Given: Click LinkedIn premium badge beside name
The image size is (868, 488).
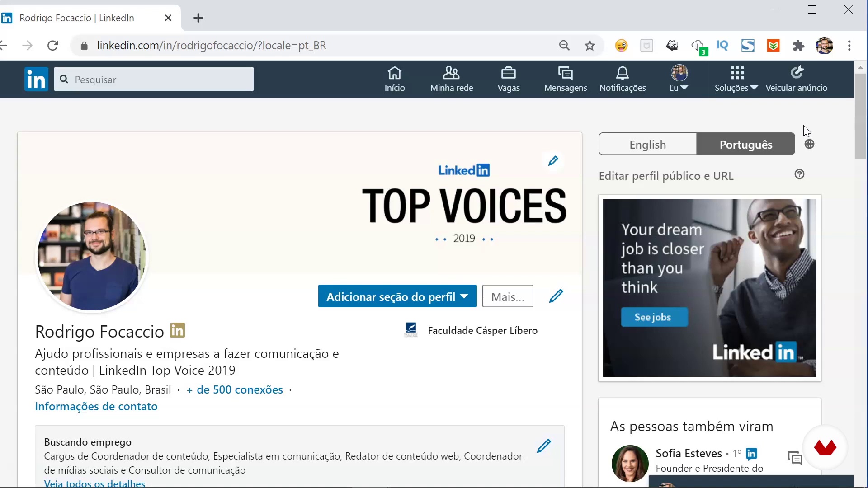Looking at the screenshot, I should tap(178, 330).
